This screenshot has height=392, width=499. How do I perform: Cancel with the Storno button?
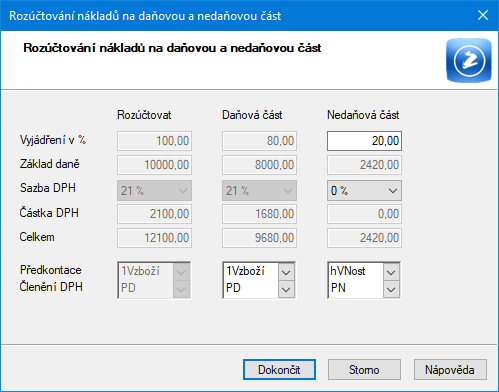364,370
